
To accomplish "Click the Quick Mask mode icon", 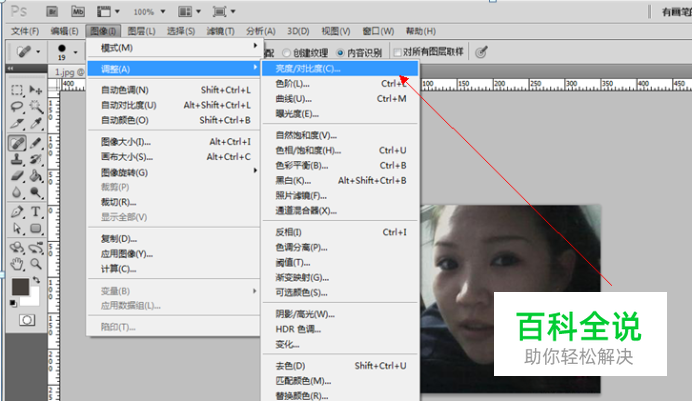I will [27, 320].
